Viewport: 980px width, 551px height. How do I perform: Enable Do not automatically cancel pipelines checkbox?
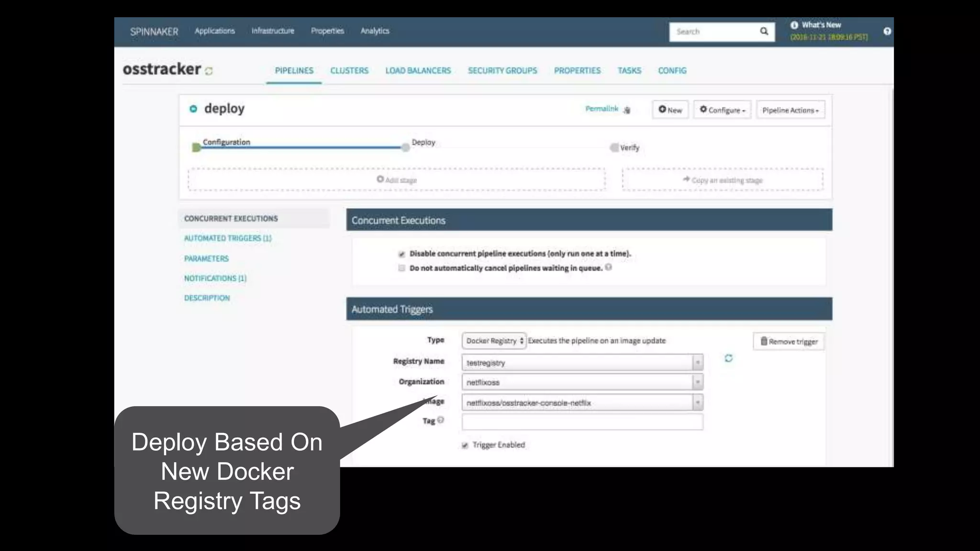(401, 268)
